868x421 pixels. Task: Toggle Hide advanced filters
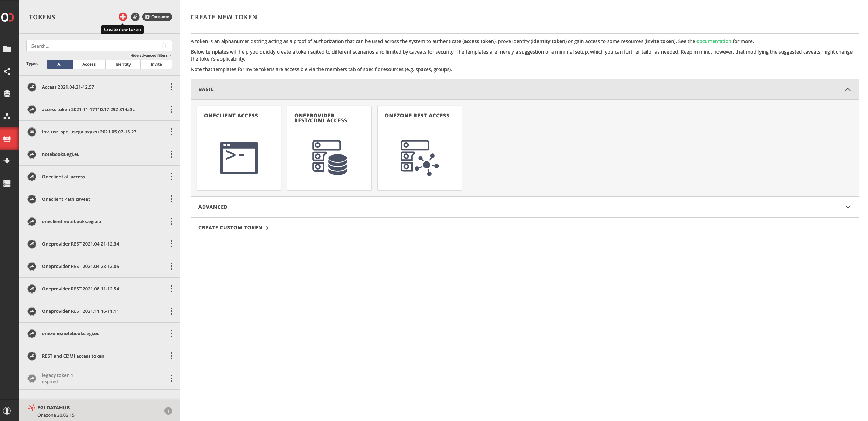click(150, 55)
